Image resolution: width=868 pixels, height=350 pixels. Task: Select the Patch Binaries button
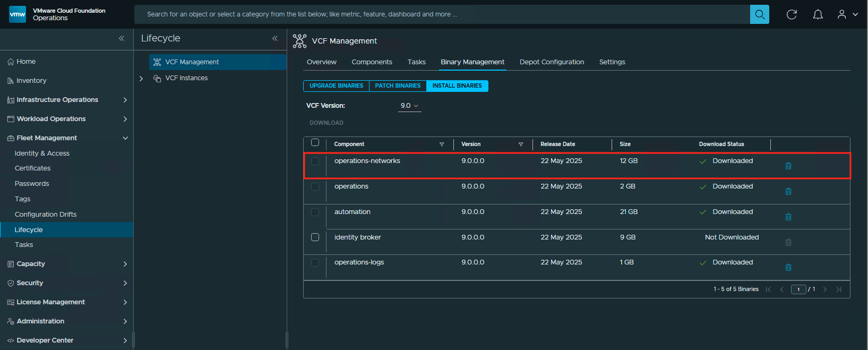398,86
